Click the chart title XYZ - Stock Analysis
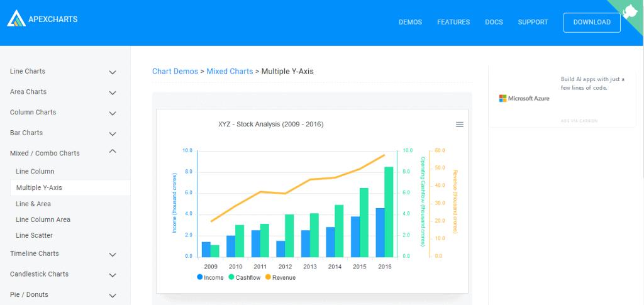 click(271, 125)
